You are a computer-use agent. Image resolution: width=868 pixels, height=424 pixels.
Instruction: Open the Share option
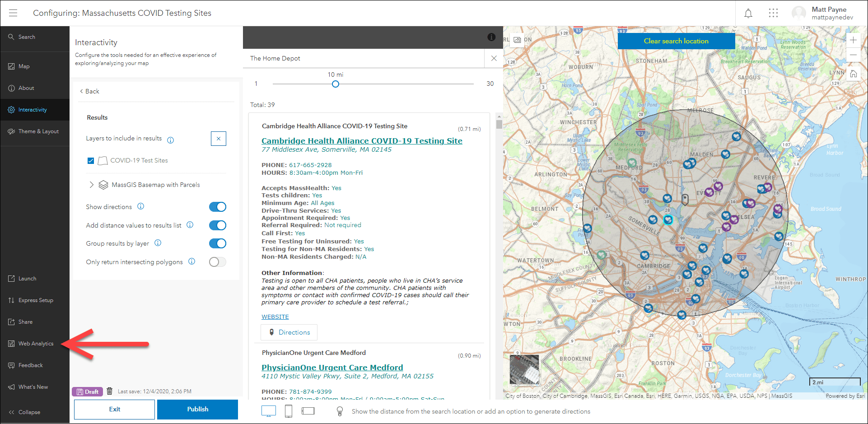[x=35, y=322]
